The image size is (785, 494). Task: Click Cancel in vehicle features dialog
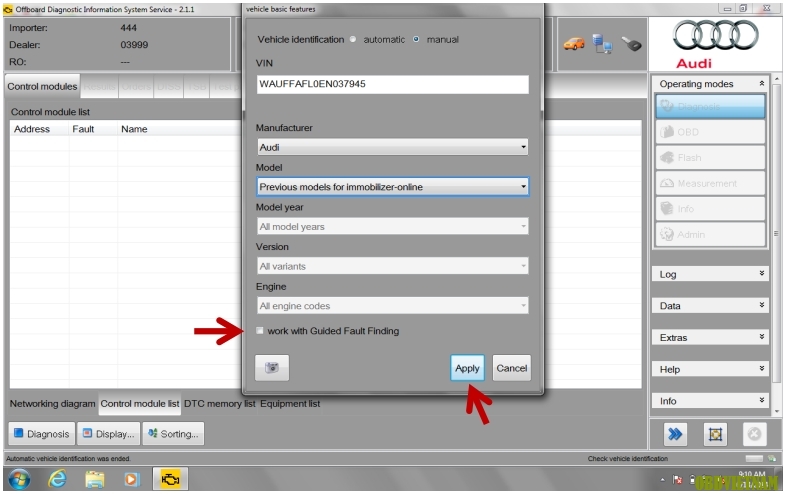pyautogui.click(x=511, y=368)
